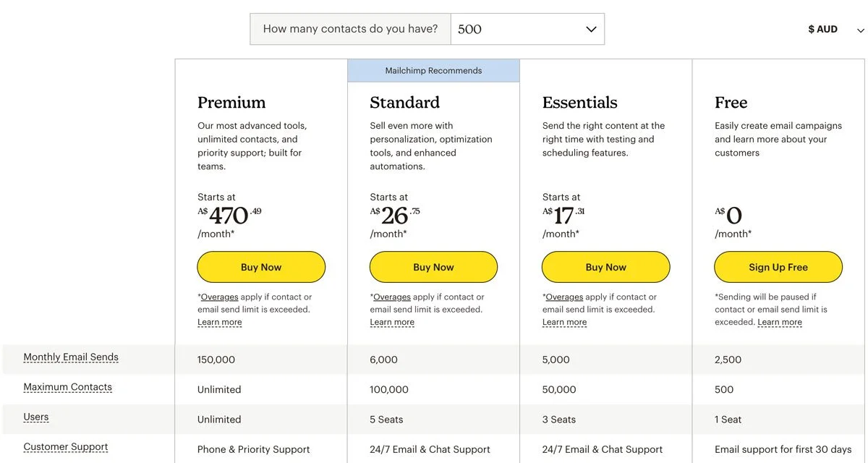Click the Maximum Contacts row label
Image resolution: width=868 pixels, height=463 pixels.
tap(67, 387)
